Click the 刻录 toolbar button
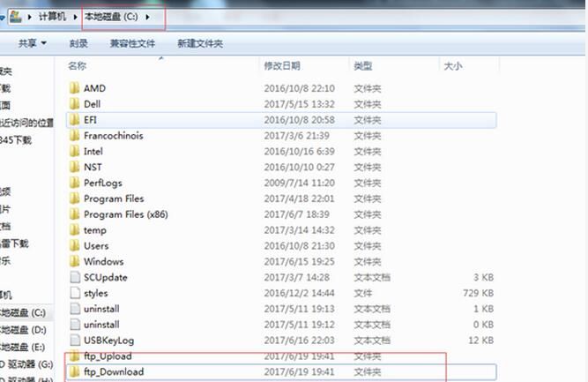The image size is (588, 382). pyautogui.click(x=78, y=43)
